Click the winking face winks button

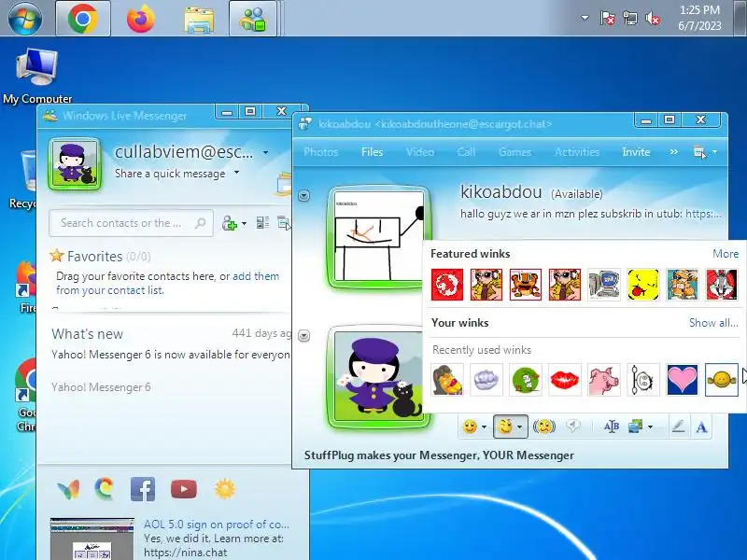(x=504, y=427)
